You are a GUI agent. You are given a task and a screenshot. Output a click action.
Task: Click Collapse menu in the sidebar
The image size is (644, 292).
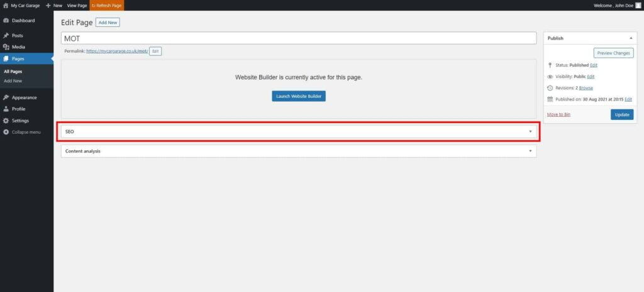click(x=26, y=132)
